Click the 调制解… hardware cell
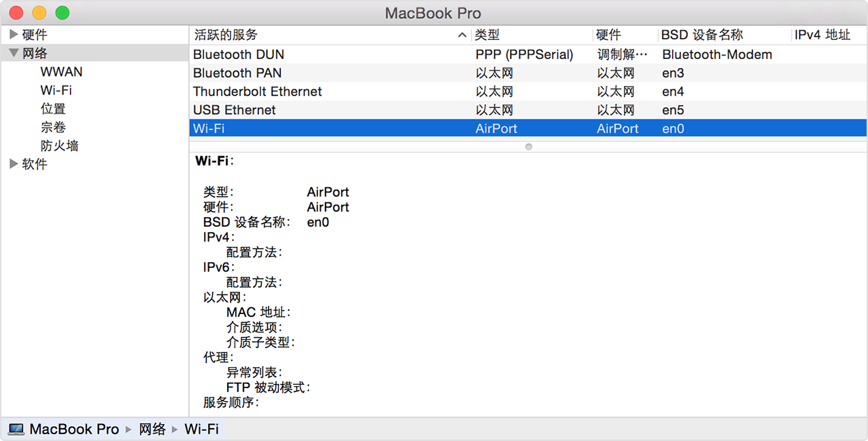This screenshot has height=441, width=868. [622, 54]
